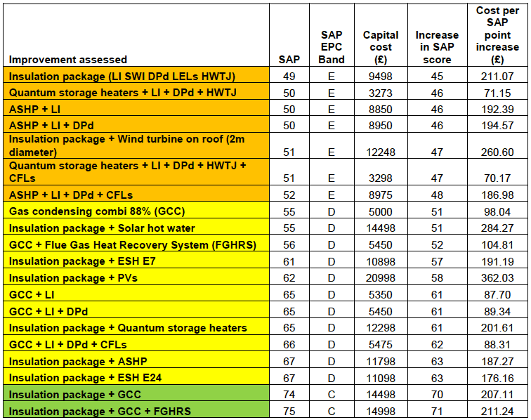
Task: Select the value 186.98
Action: [x=497, y=195]
